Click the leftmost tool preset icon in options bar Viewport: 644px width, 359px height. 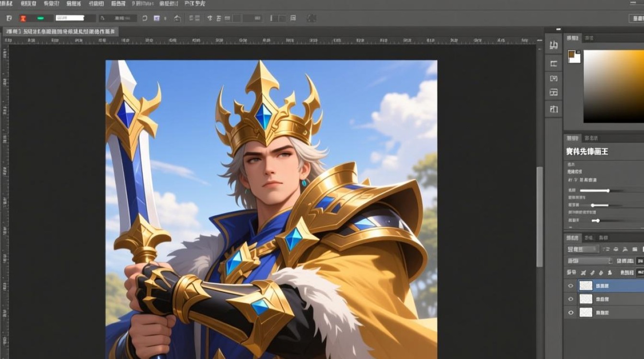9,18
